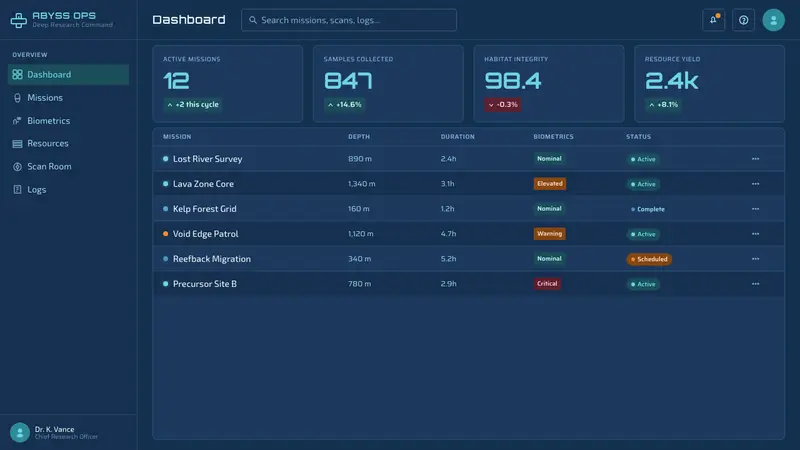Open the Active Missions card
800x450 pixels.
[x=228, y=84]
